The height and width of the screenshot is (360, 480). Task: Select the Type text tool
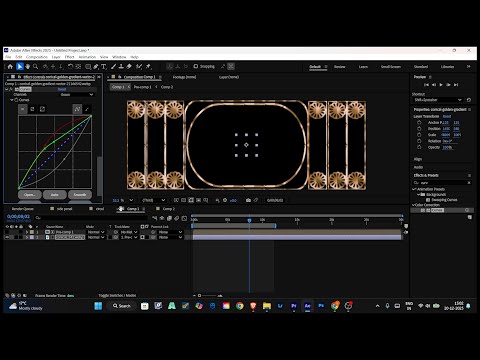click(104, 67)
